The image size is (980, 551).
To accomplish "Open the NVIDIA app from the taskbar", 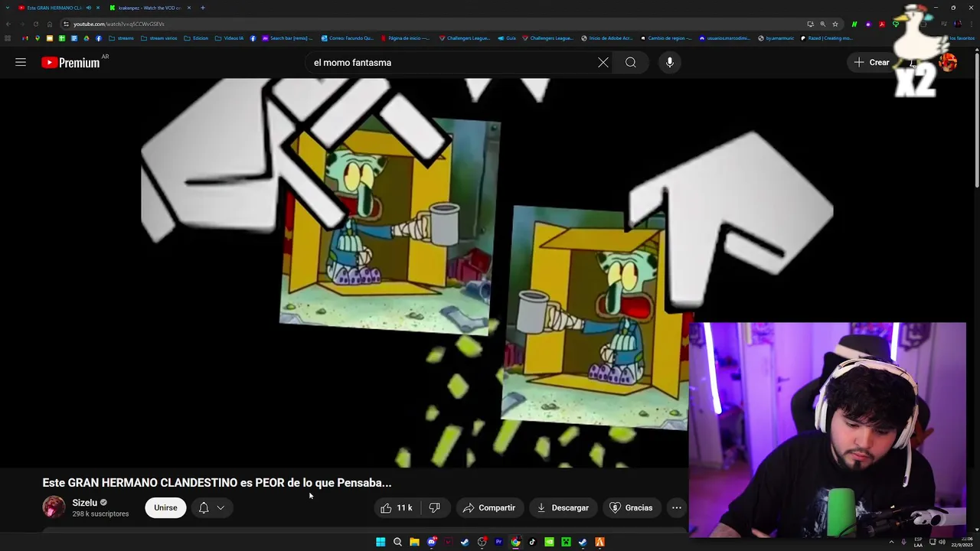I will point(549,542).
